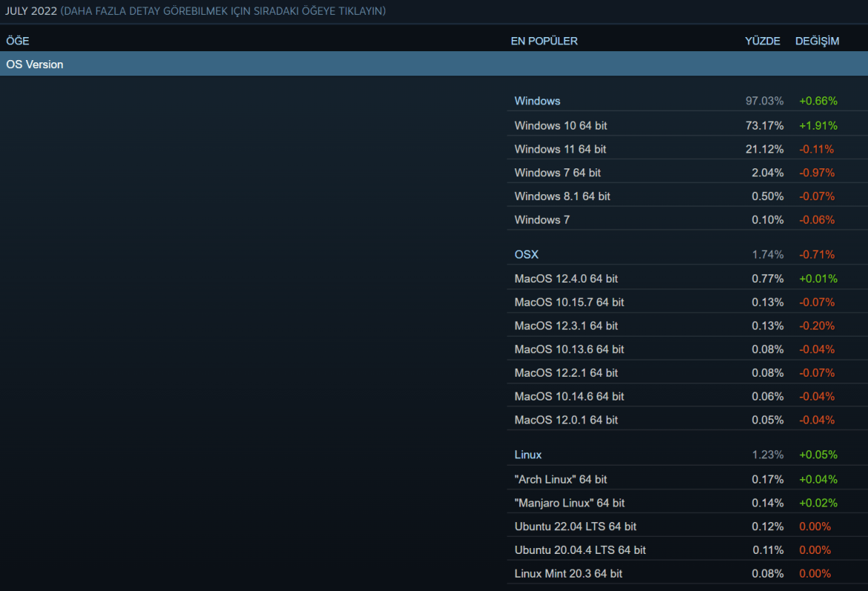Click the 21.12% Windows 11 percentage
The width and height of the screenshot is (868, 591).
764,149
